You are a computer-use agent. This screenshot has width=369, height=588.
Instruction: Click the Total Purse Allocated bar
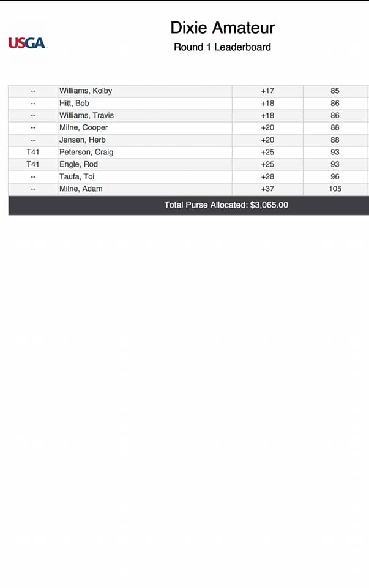pyautogui.click(x=226, y=205)
